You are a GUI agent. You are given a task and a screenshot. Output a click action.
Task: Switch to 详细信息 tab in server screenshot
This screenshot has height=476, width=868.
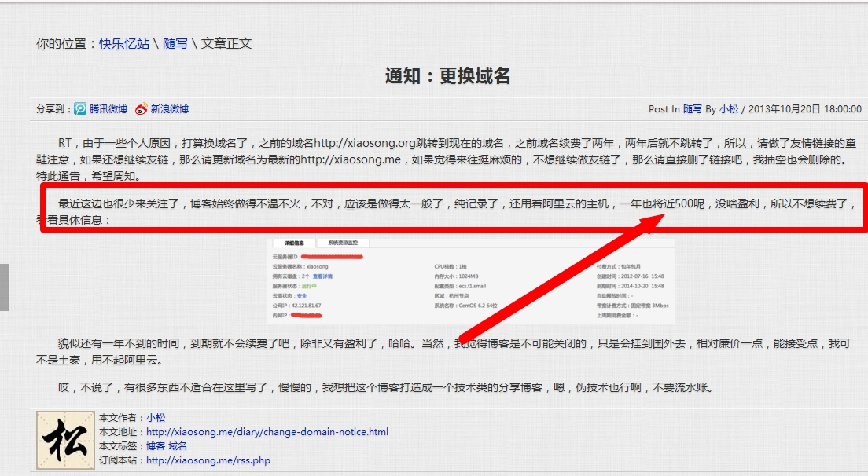click(x=293, y=243)
